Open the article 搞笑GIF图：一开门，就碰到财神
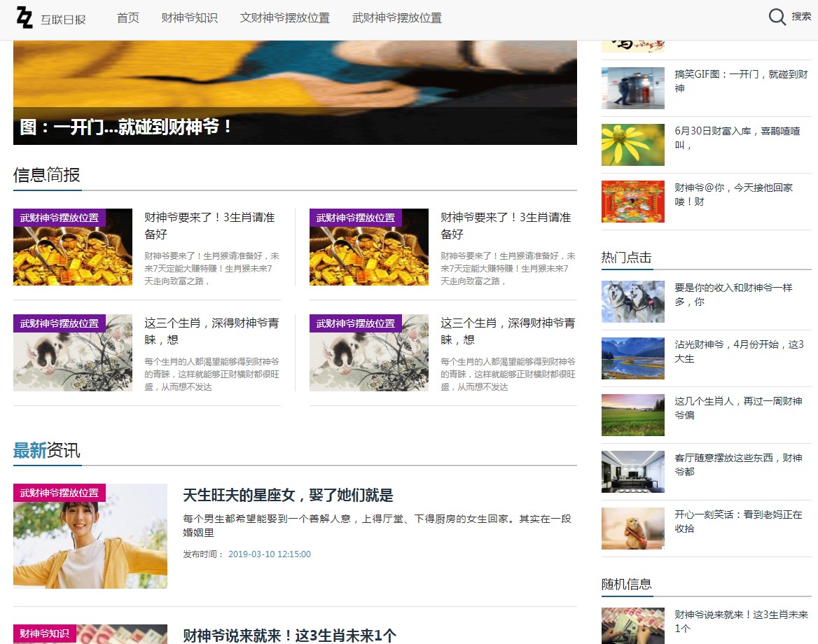 [x=741, y=81]
